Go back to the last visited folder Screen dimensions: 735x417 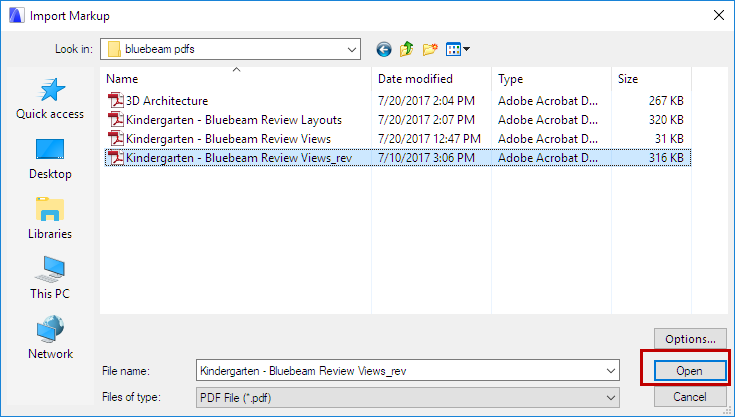coord(383,49)
